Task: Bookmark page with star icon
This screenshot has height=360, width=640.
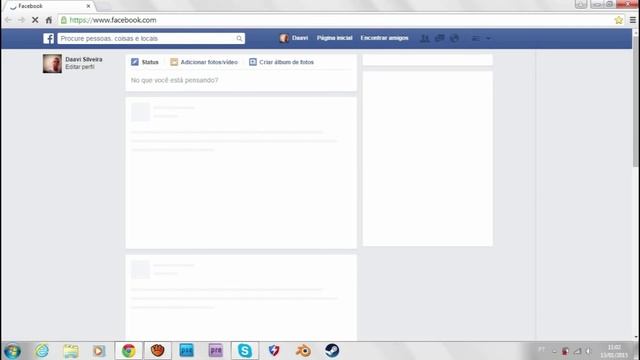Action: click(x=619, y=20)
